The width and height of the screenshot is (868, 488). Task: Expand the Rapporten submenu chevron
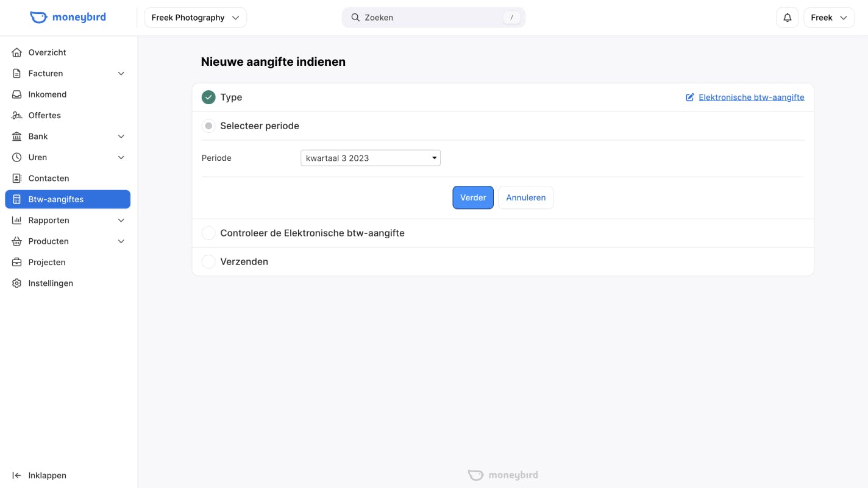(121, 221)
